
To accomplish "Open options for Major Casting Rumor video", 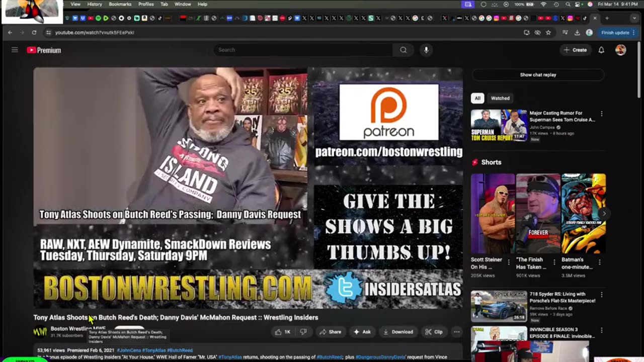I will click(601, 114).
